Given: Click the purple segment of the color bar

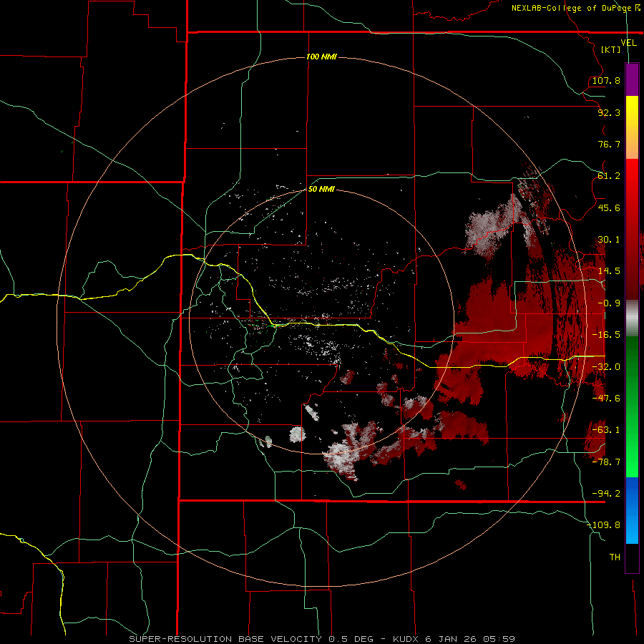Looking at the screenshot, I should (x=632, y=80).
